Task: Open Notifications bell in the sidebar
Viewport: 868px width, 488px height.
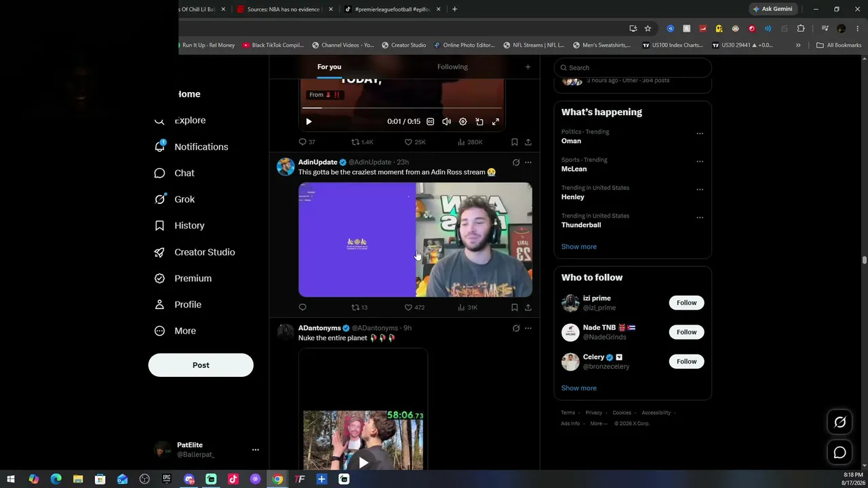Action: coord(191,146)
